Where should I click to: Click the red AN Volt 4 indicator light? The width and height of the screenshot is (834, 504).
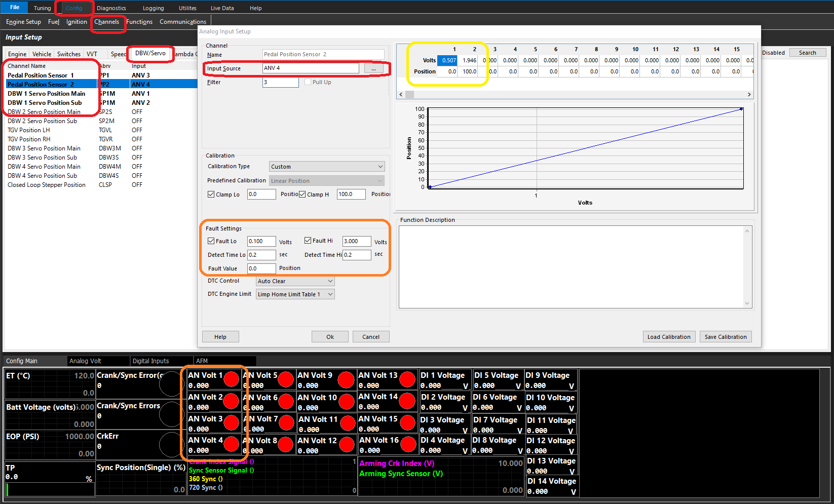(231, 444)
